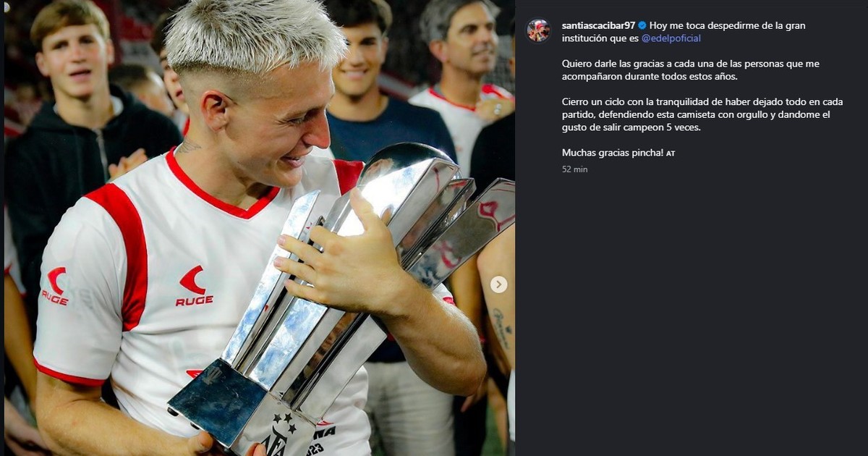Click the RUGE logo on the shirt sleeve
868x456 pixels.
point(56,286)
